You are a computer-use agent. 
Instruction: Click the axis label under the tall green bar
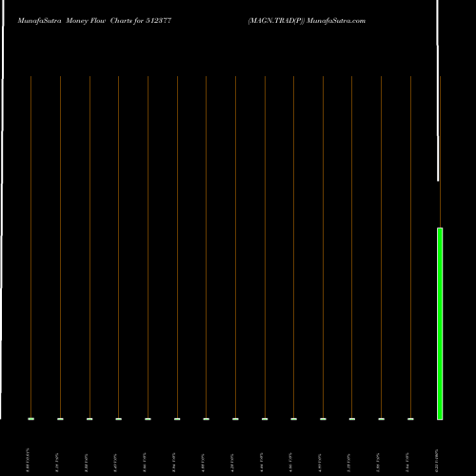pos(437,461)
